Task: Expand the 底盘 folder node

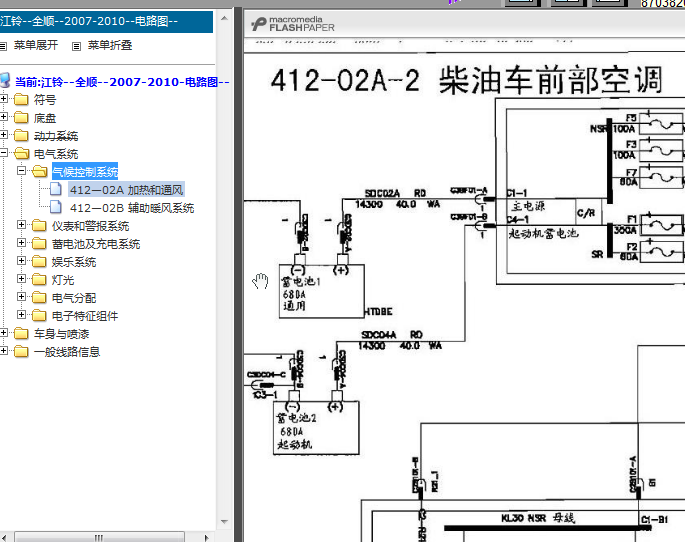Action: [3, 117]
